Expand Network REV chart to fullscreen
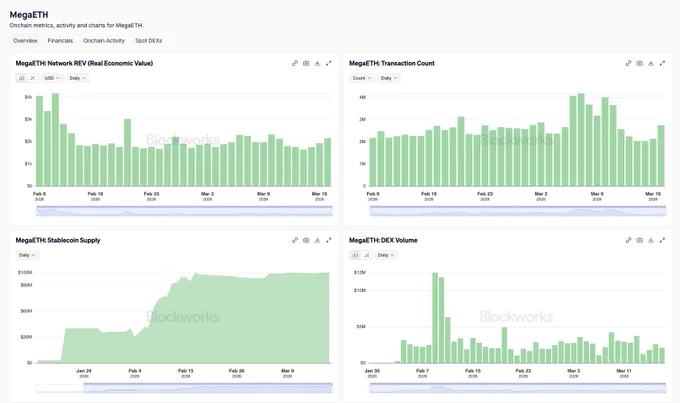This screenshot has height=403, width=680. tap(329, 63)
